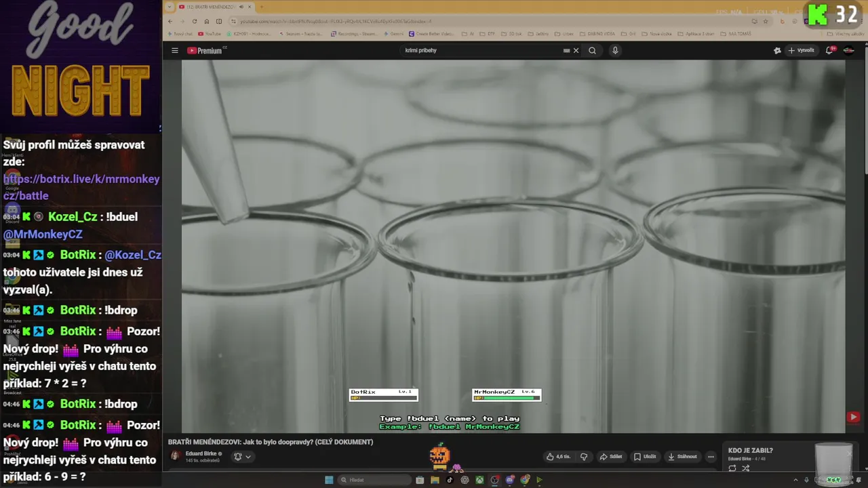Open TikTok from the taskbar
This screenshot has width=868, height=488.
point(450,480)
